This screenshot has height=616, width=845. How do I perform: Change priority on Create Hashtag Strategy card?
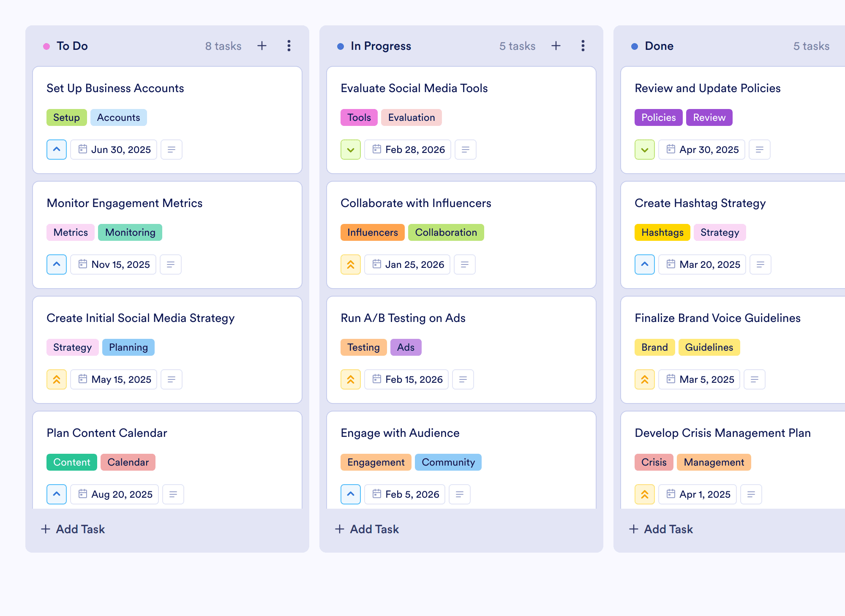point(645,264)
